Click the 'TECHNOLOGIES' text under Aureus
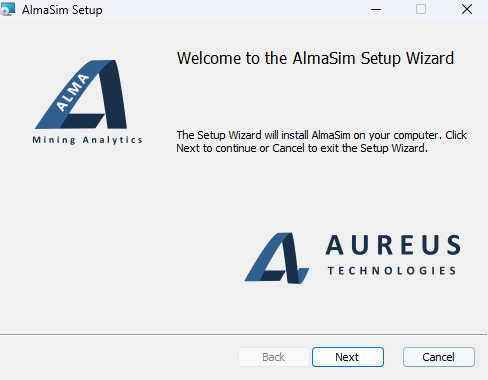The height and width of the screenshot is (380, 488). point(392,271)
